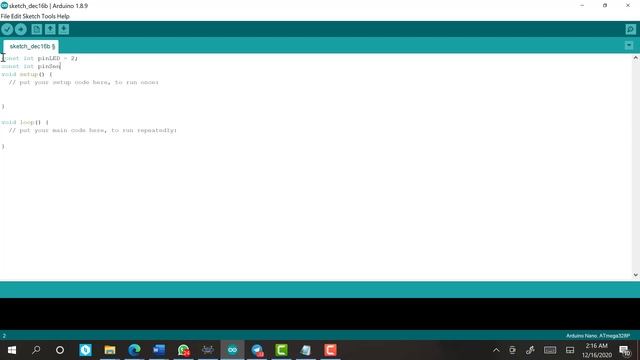Image resolution: width=640 pixels, height=360 pixels.
Task: Open Cortana circle on taskbar
Action: 60,350
